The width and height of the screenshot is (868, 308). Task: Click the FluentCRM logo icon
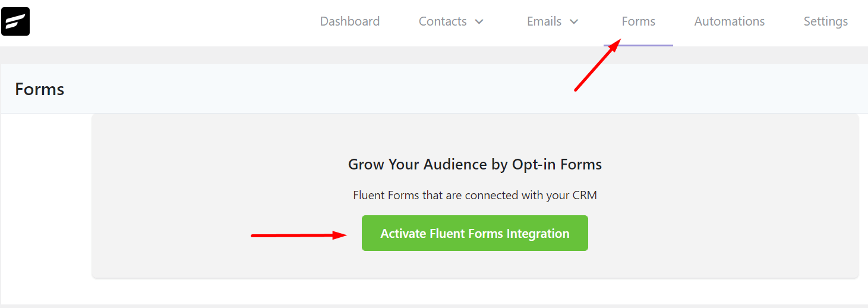(15, 21)
